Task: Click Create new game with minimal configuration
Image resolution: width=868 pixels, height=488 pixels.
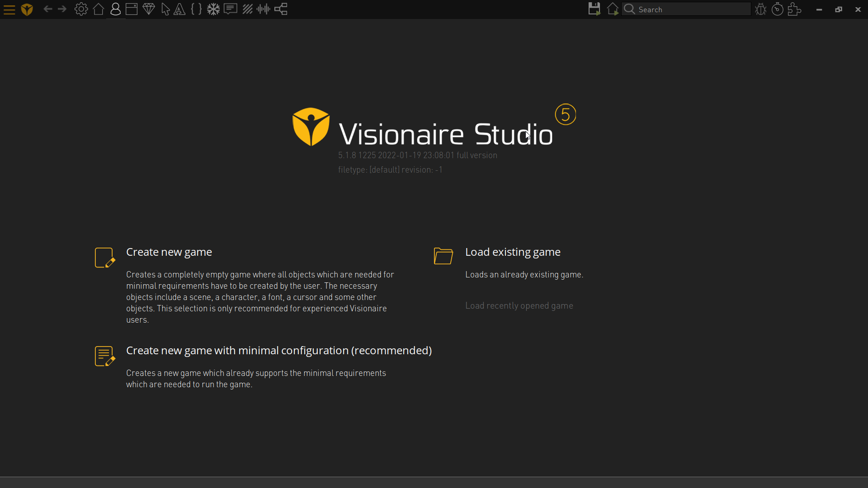Action: point(279,351)
